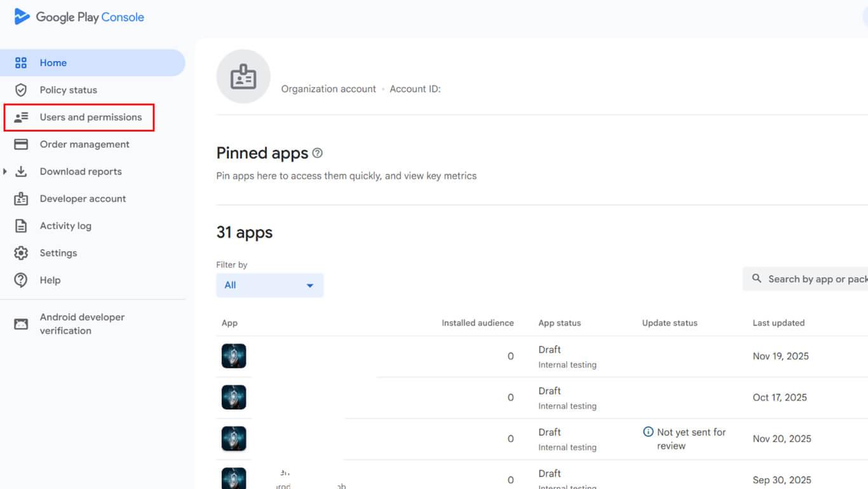Click the Developer account badge icon
This screenshot has width=868, height=489.
pyautogui.click(x=21, y=199)
